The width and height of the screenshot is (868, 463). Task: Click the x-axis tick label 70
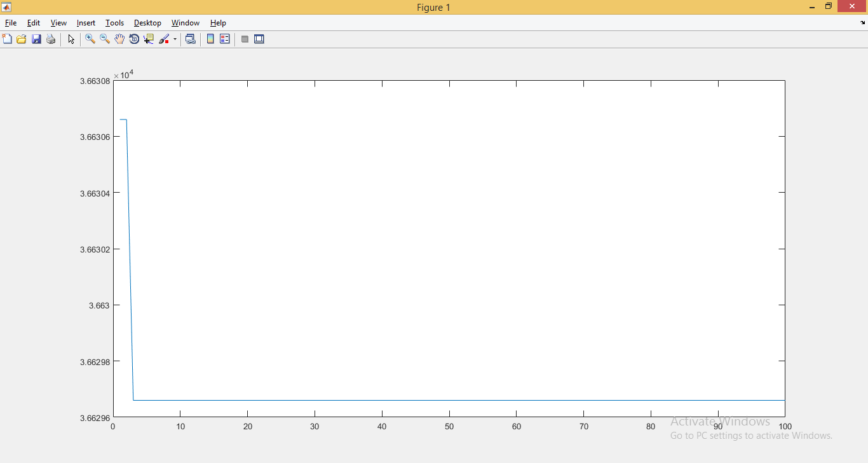pyautogui.click(x=583, y=427)
